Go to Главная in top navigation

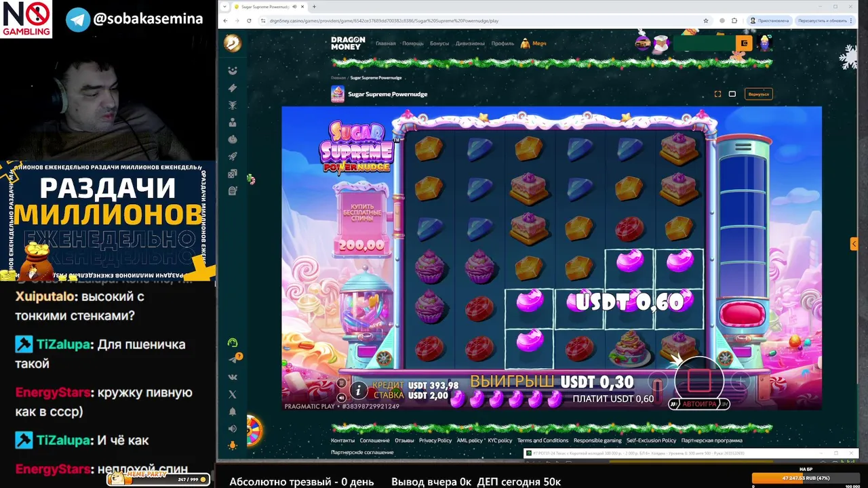386,43
